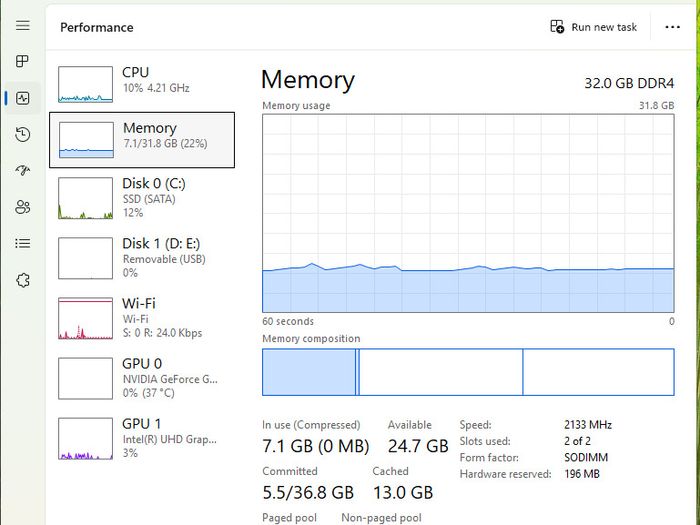Open the Users page icon
The height and width of the screenshot is (525, 700).
[x=23, y=207]
